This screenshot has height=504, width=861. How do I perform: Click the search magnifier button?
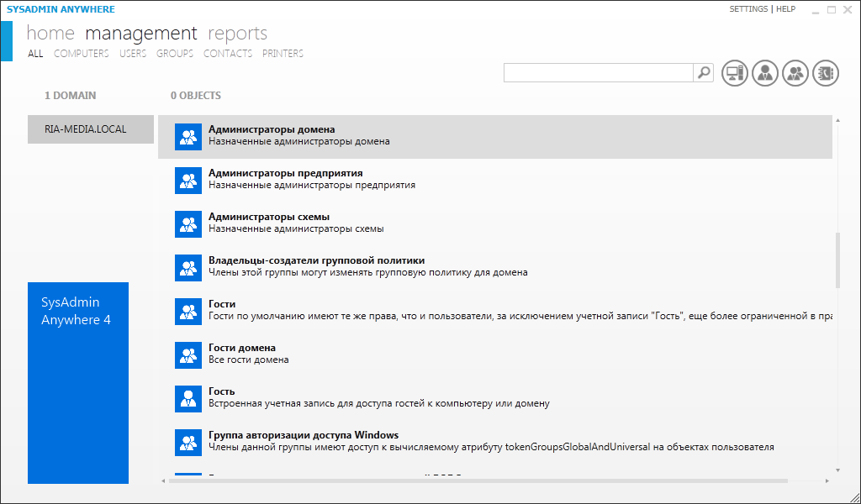tap(704, 72)
